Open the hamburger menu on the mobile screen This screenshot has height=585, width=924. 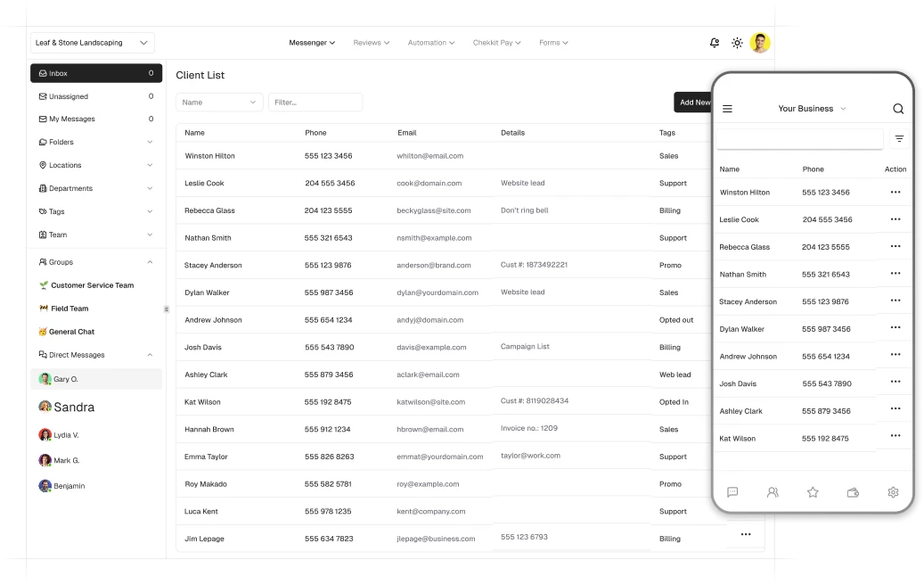pyautogui.click(x=728, y=108)
